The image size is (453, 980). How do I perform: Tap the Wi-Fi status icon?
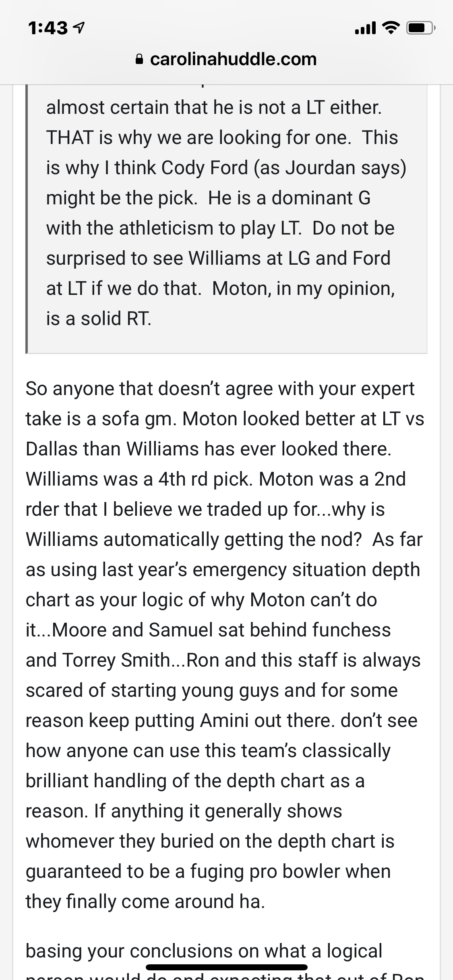[x=390, y=28]
